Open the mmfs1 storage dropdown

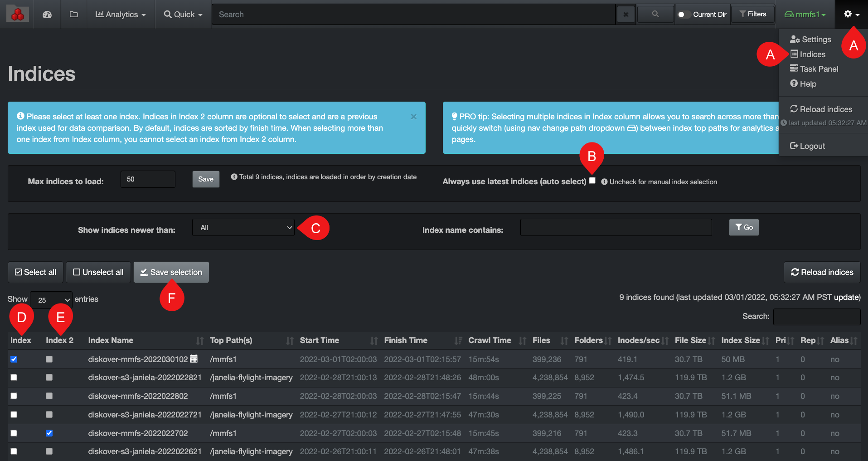click(x=805, y=14)
